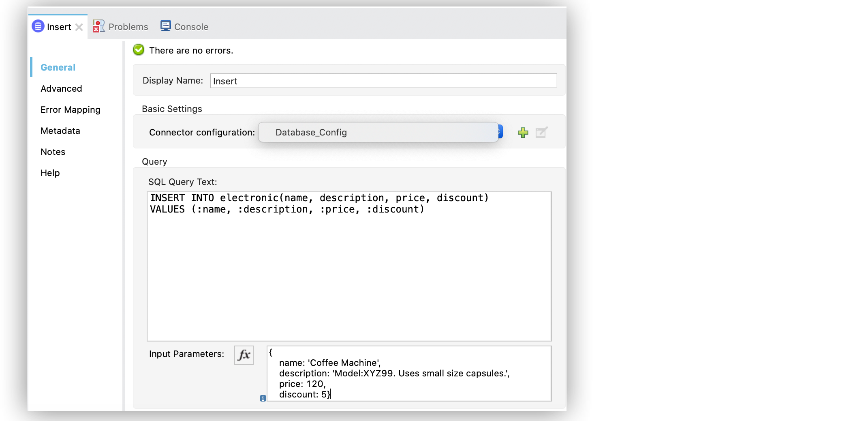Select the General section in the sidebar
Image resolution: width=868 pixels, height=421 pixels.
pyautogui.click(x=58, y=67)
